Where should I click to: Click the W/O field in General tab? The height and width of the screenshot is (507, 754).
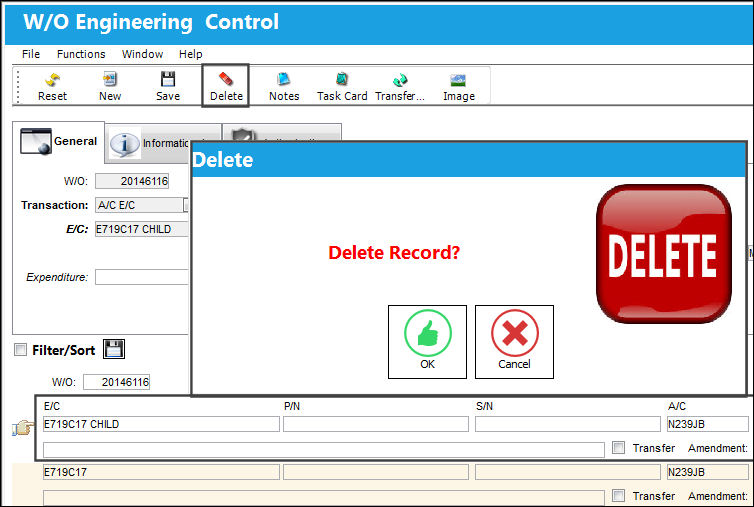(x=132, y=181)
